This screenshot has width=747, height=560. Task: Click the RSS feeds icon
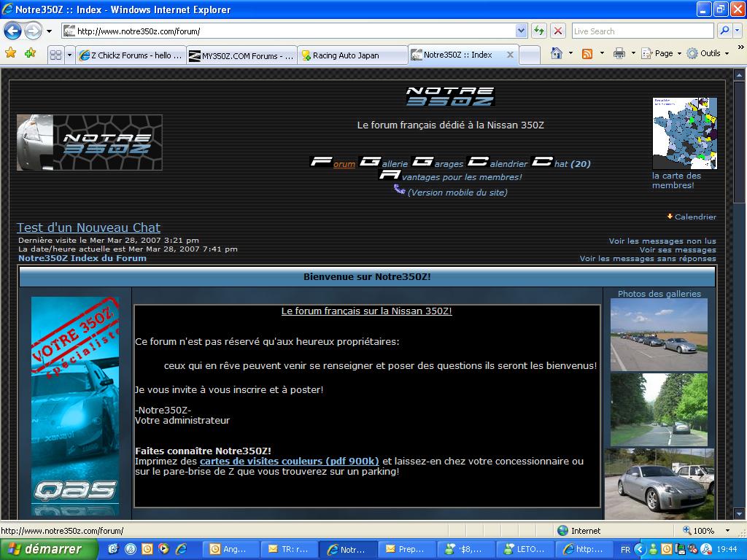pyautogui.click(x=587, y=53)
